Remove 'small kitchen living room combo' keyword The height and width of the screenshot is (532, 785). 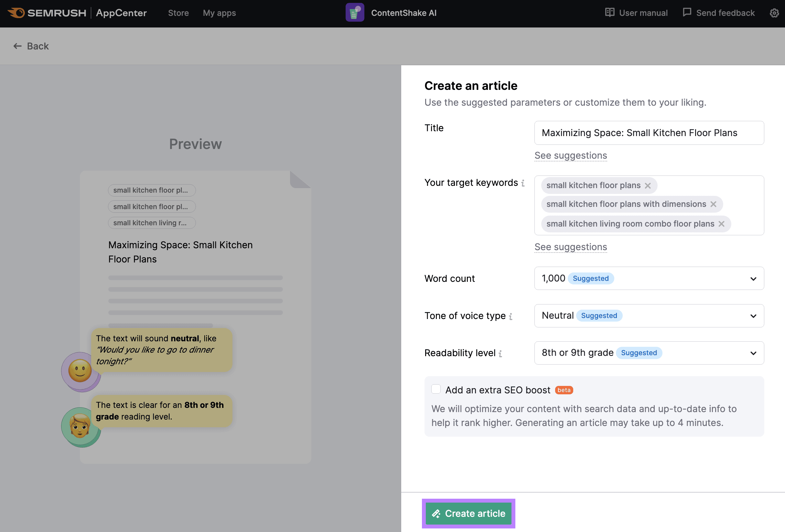click(x=721, y=224)
